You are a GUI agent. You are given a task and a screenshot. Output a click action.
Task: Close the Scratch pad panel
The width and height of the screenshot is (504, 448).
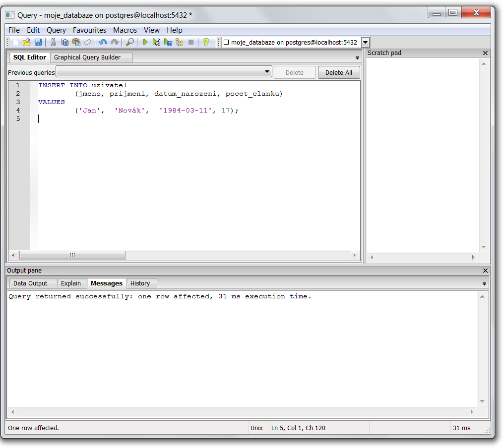[485, 53]
